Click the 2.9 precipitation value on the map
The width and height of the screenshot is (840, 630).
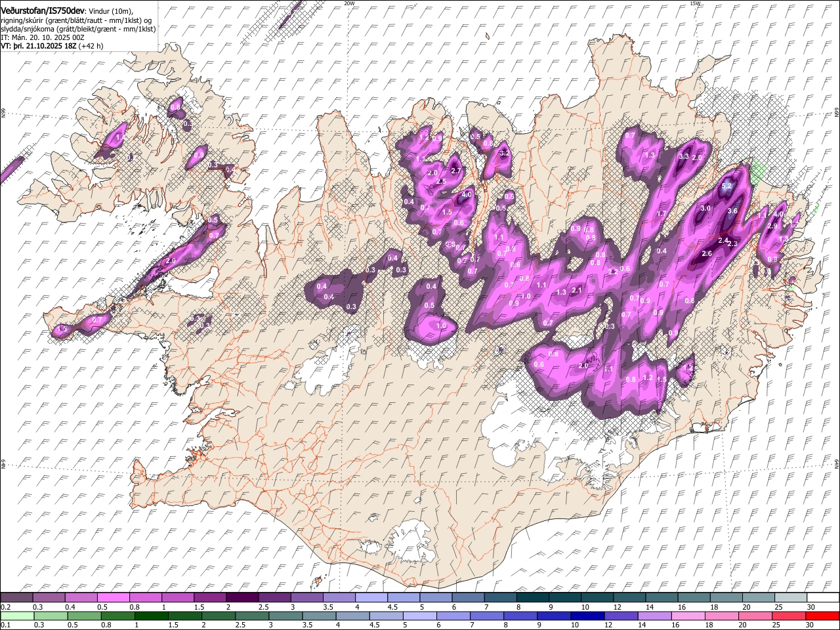(772, 226)
